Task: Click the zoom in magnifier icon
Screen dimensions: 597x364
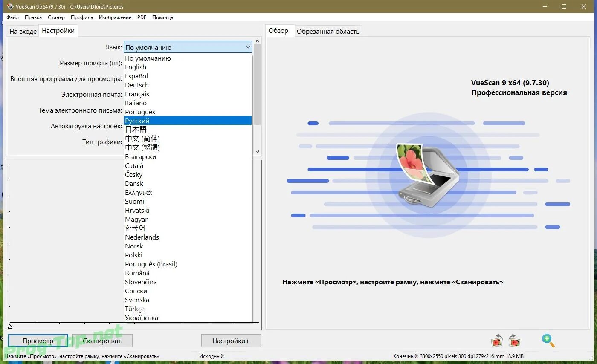Action: click(x=548, y=341)
